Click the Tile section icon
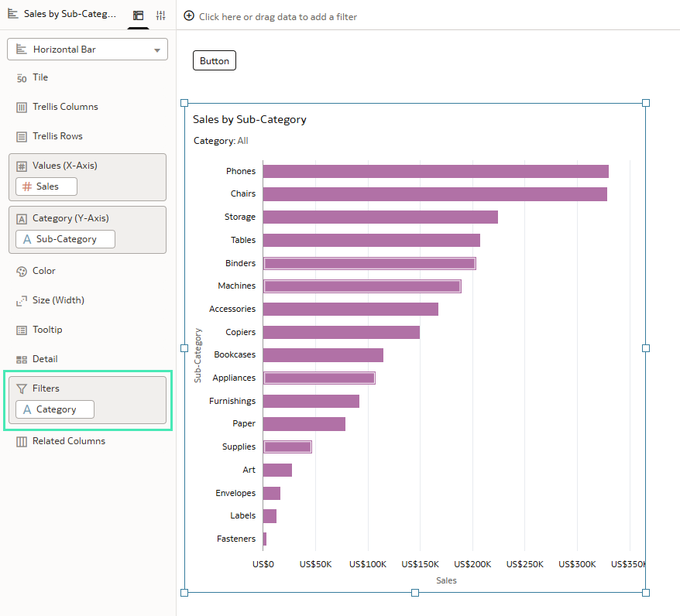680x616 pixels. tap(22, 78)
